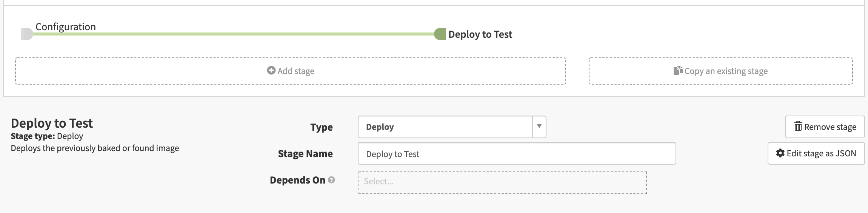The width and height of the screenshot is (868, 213).
Task: Click the Deploy to Test section heading
Action: tap(52, 123)
